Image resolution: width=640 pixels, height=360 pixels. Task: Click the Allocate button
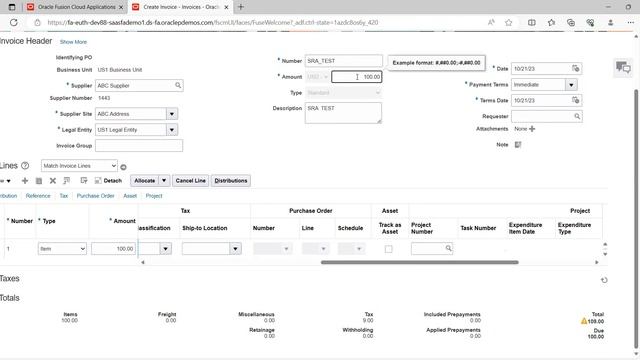tap(145, 180)
